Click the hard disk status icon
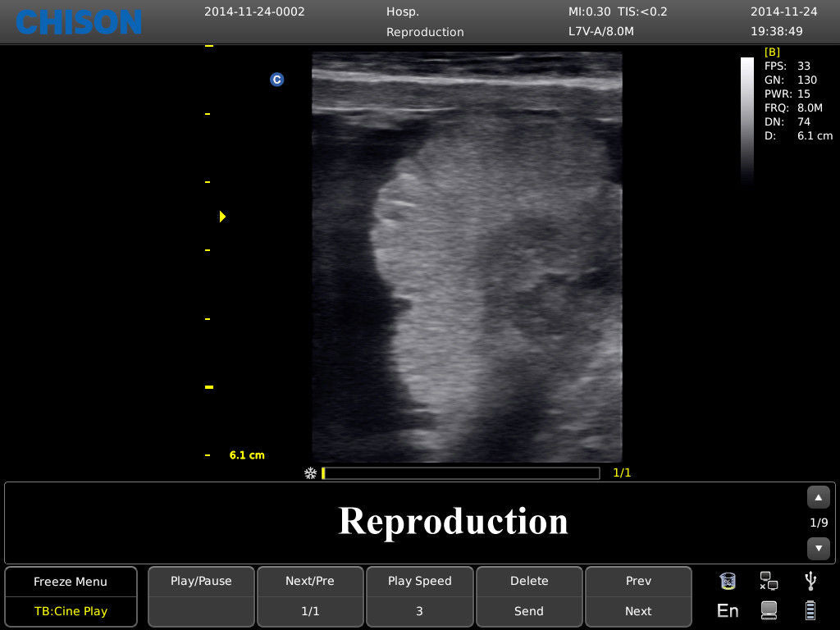840x630 pixels. 768,609
